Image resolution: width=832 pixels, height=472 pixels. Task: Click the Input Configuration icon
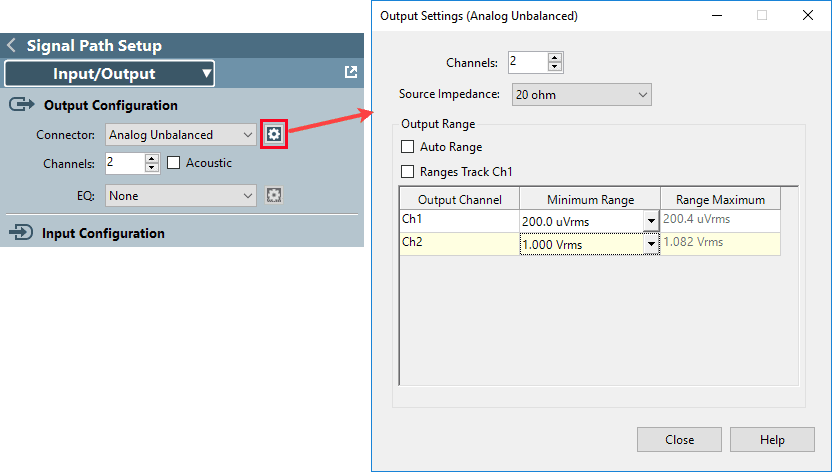tap(20, 233)
